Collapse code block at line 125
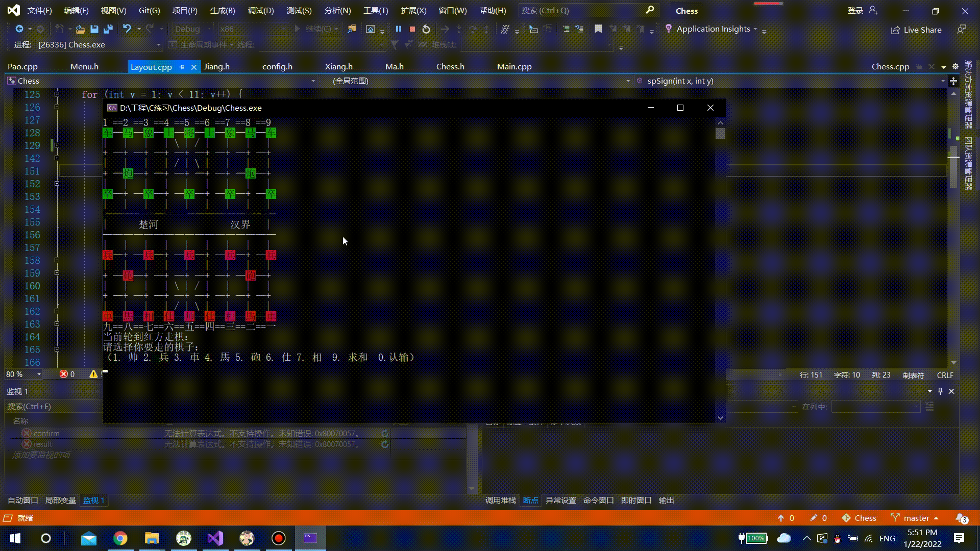This screenshot has height=551, width=980. pyautogui.click(x=57, y=94)
